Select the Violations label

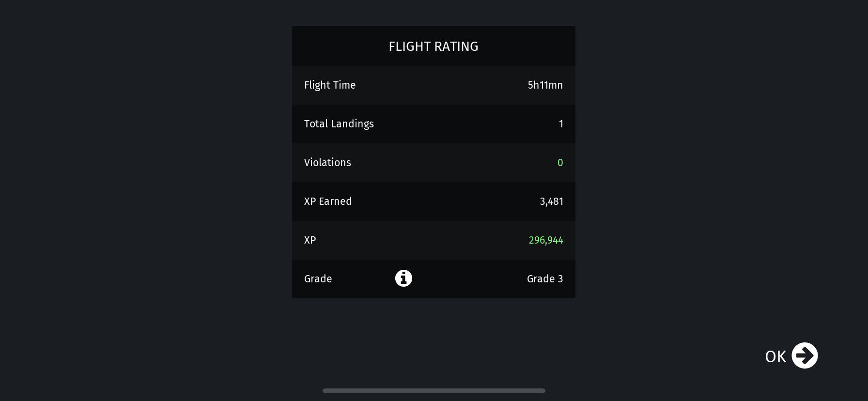pyautogui.click(x=327, y=163)
